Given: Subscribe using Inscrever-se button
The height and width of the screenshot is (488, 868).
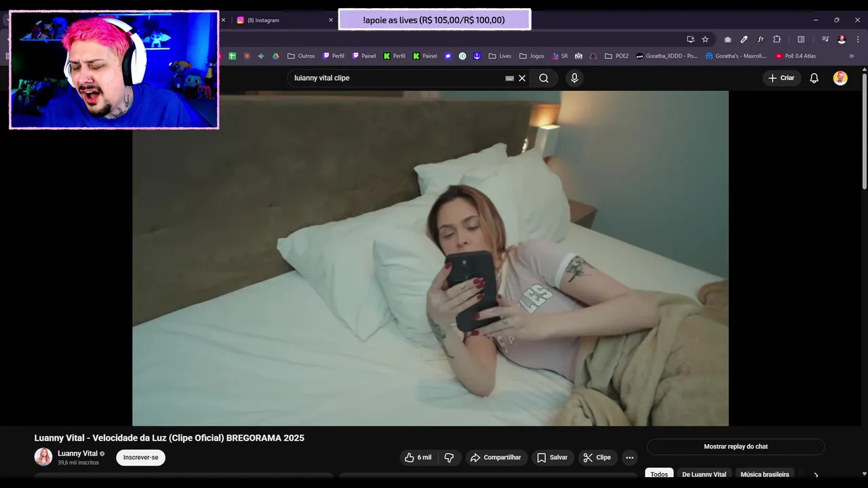Looking at the screenshot, I should (140, 457).
